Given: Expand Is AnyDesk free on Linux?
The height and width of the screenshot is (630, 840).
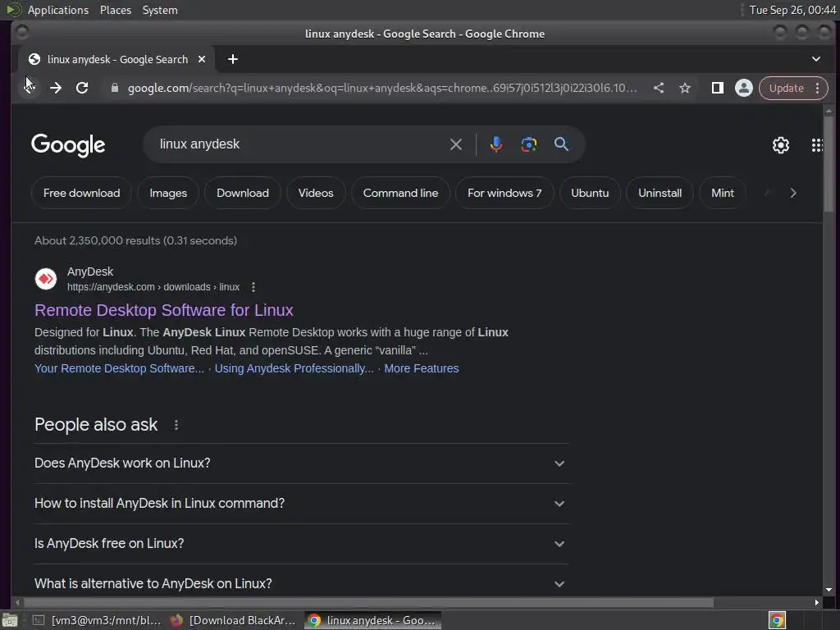Looking at the screenshot, I should (x=300, y=544).
